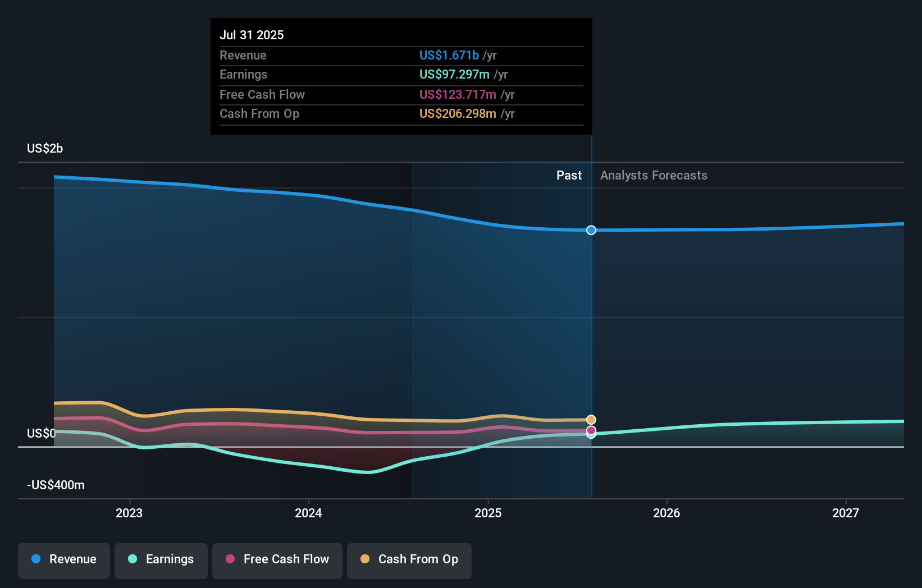
Task: Click the 2024 x-axis label
Action: point(308,513)
